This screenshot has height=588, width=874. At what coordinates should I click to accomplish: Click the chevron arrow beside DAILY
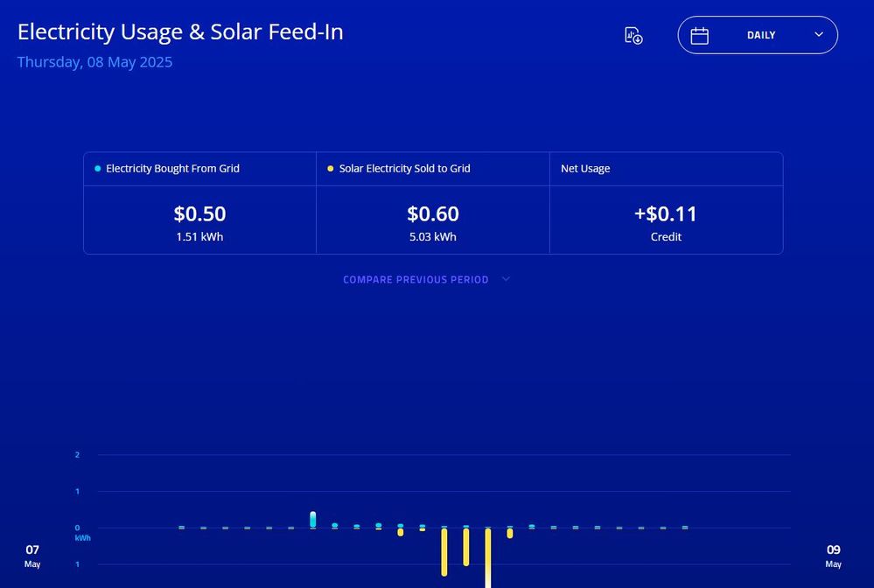coord(819,35)
